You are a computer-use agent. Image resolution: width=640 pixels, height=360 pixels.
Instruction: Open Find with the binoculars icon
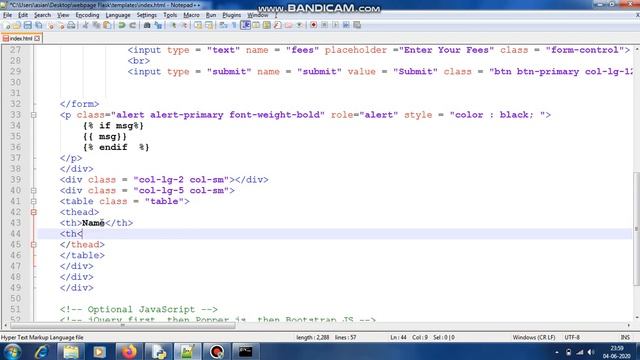click(147, 25)
